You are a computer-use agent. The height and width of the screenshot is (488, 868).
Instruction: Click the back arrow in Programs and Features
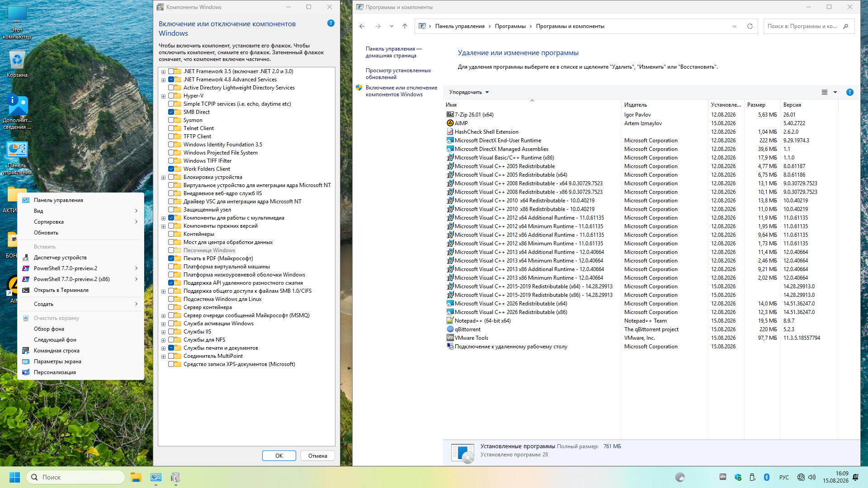pyautogui.click(x=362, y=26)
